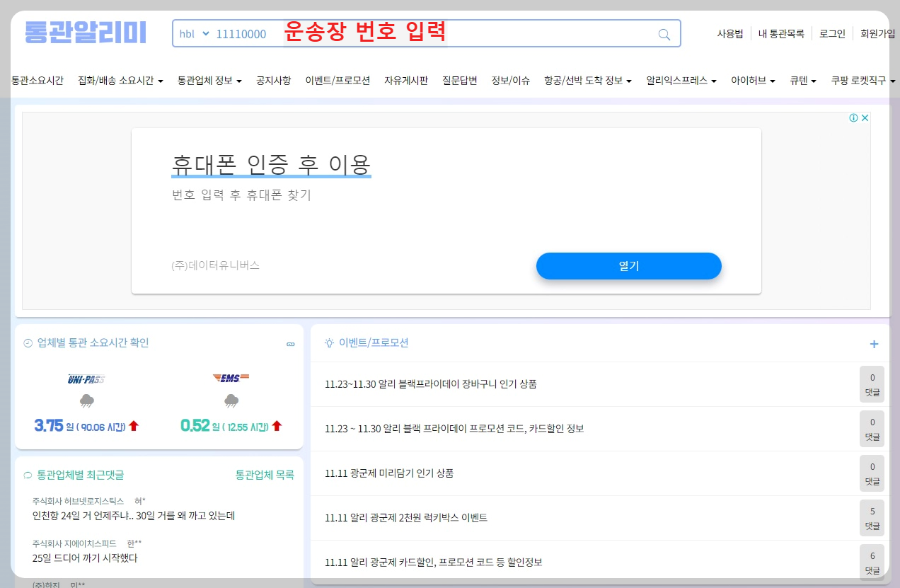Image resolution: width=900 pixels, height=588 pixels.
Task: Open comment 25일 드디어 까기 시작했다
Action: (84, 558)
